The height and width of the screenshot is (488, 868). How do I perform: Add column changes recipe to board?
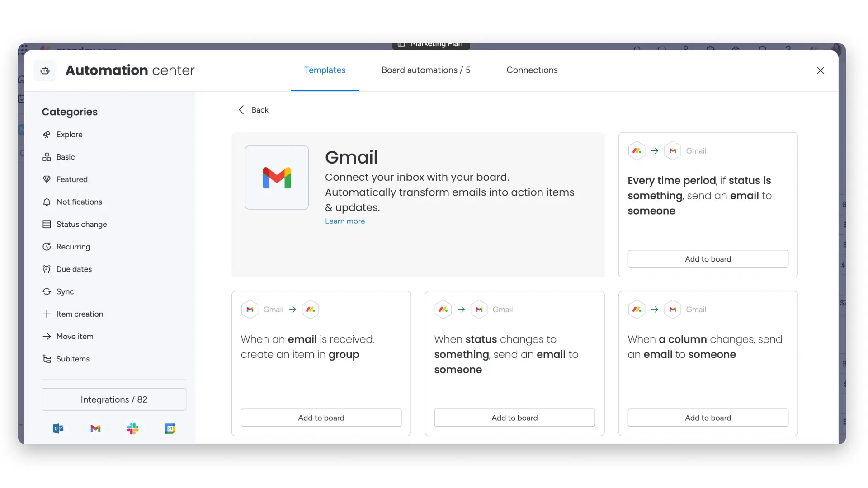(708, 418)
